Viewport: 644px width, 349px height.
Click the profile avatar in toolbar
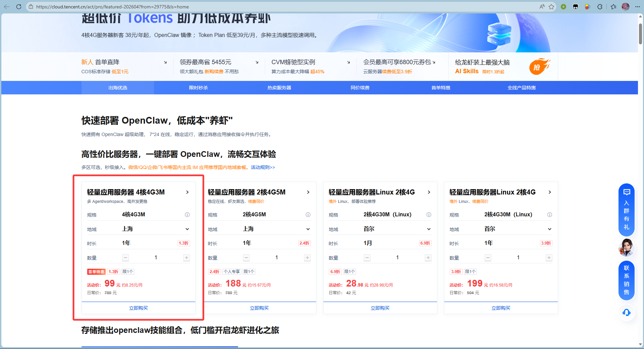pos(626,7)
